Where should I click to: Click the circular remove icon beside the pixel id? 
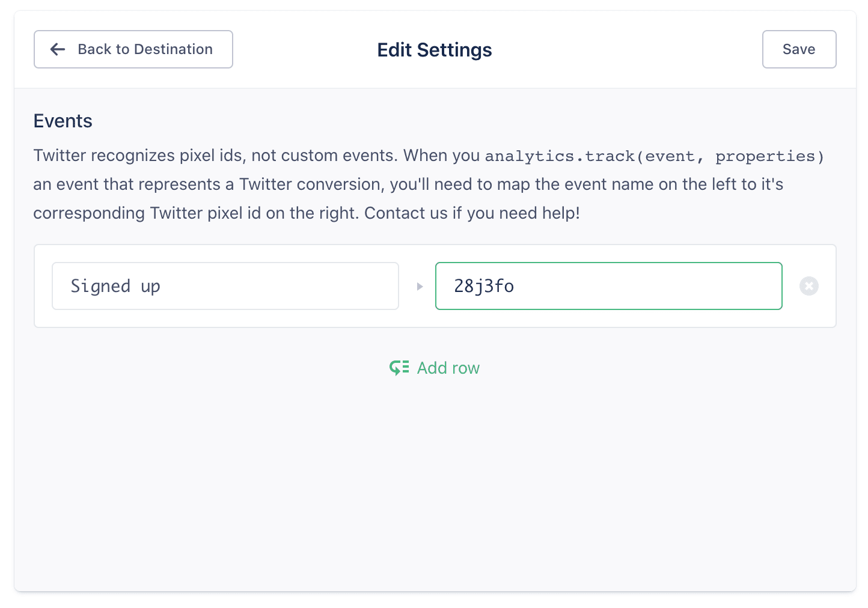[809, 286]
